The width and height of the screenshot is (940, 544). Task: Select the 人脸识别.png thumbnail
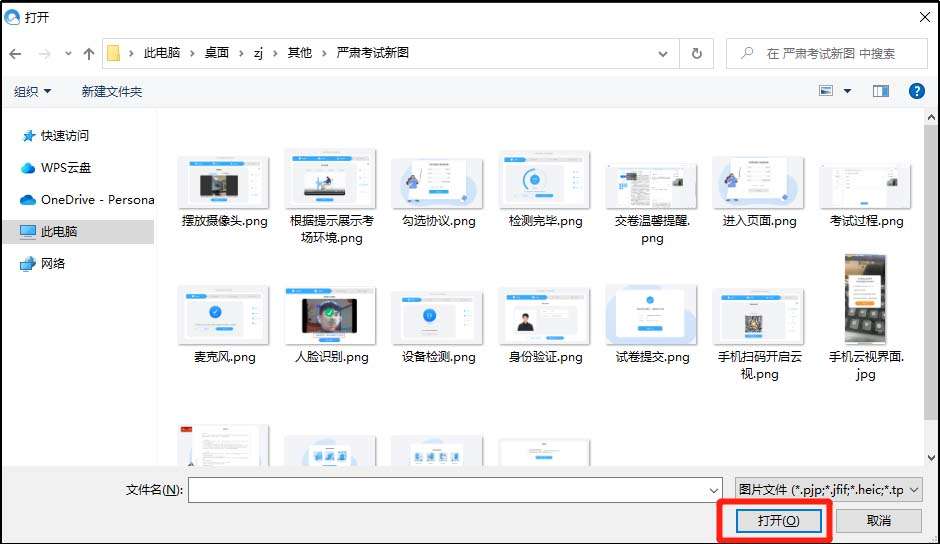click(x=331, y=318)
